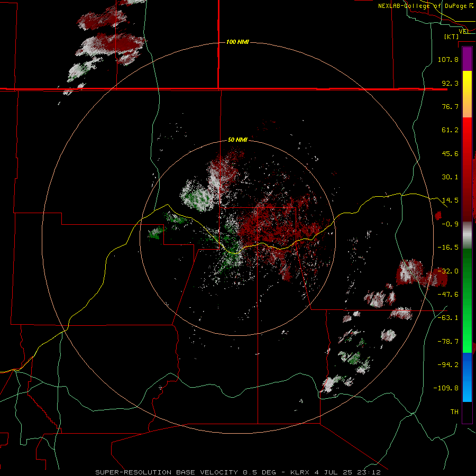Click the purple segment of the velocity color bar
This screenshot has width=476, height=476.
point(467,59)
